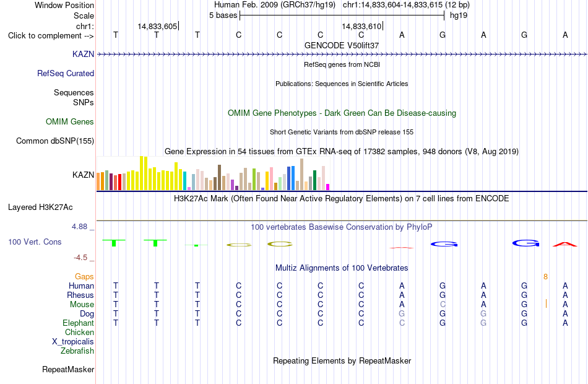588x384 pixels.
Task: Click the magenta GTEx bar at chart end
Action: click(328, 187)
